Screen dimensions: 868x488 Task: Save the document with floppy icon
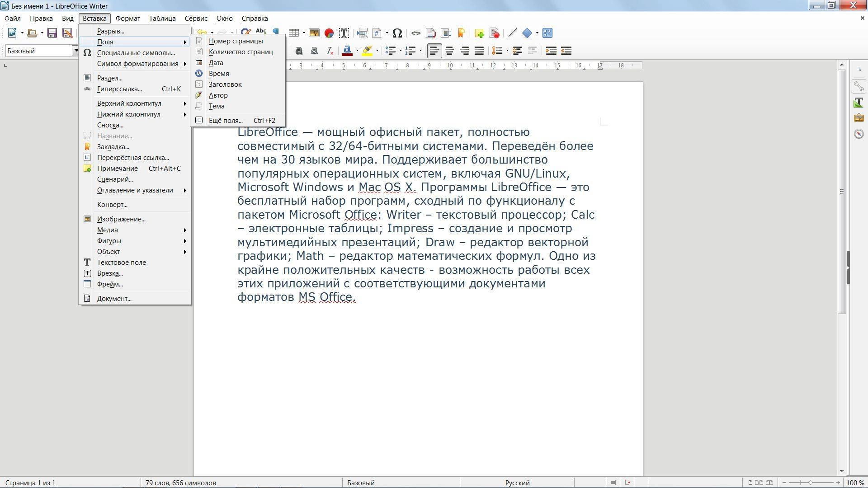[52, 33]
